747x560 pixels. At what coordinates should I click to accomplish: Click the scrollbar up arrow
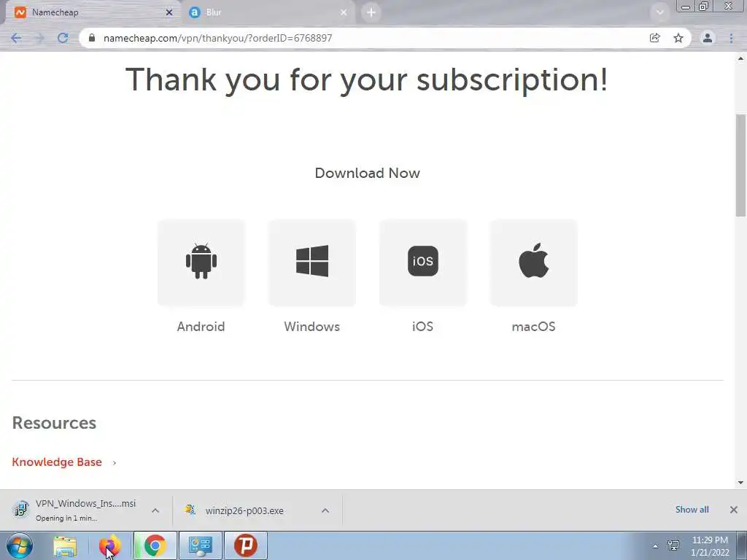(x=741, y=58)
